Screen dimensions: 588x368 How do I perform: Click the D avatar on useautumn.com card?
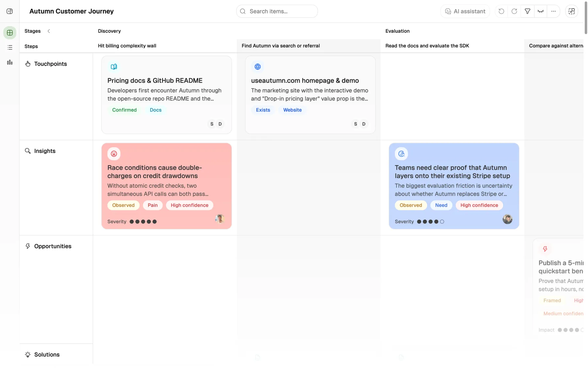pos(364,124)
